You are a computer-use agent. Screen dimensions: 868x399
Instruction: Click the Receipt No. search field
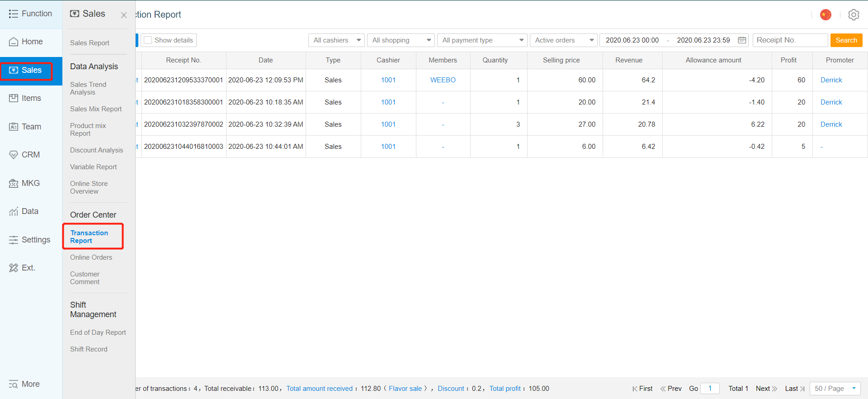click(790, 40)
